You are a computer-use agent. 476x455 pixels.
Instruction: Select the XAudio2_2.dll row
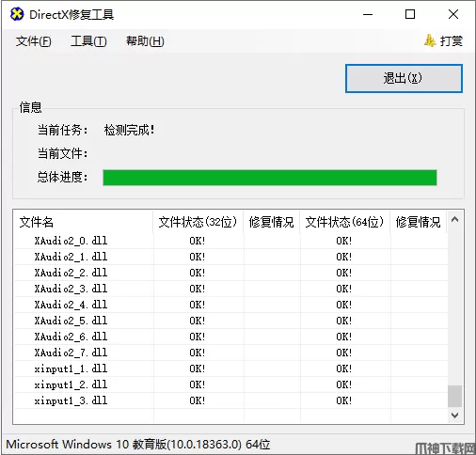(230, 273)
